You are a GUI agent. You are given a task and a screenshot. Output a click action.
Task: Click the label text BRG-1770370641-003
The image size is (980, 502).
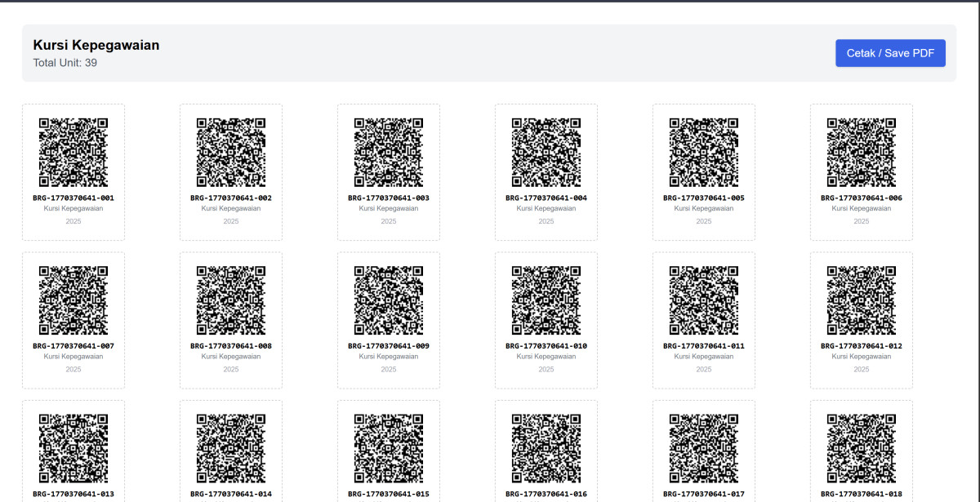(389, 198)
